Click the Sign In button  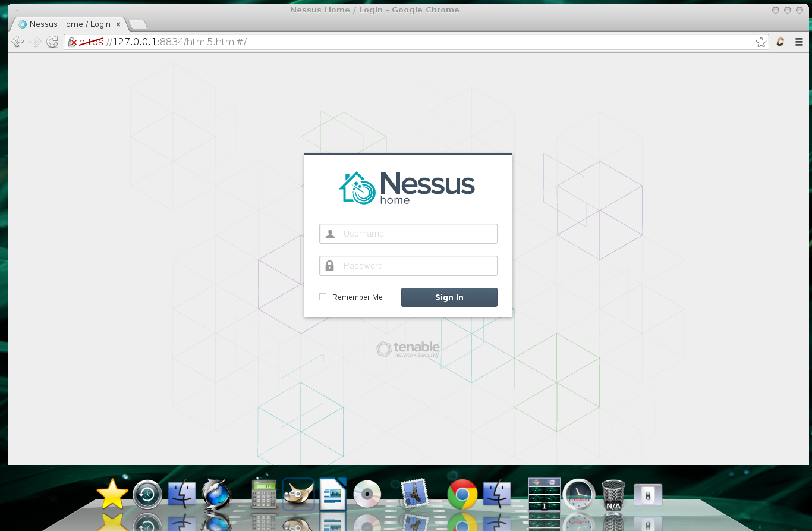449,297
